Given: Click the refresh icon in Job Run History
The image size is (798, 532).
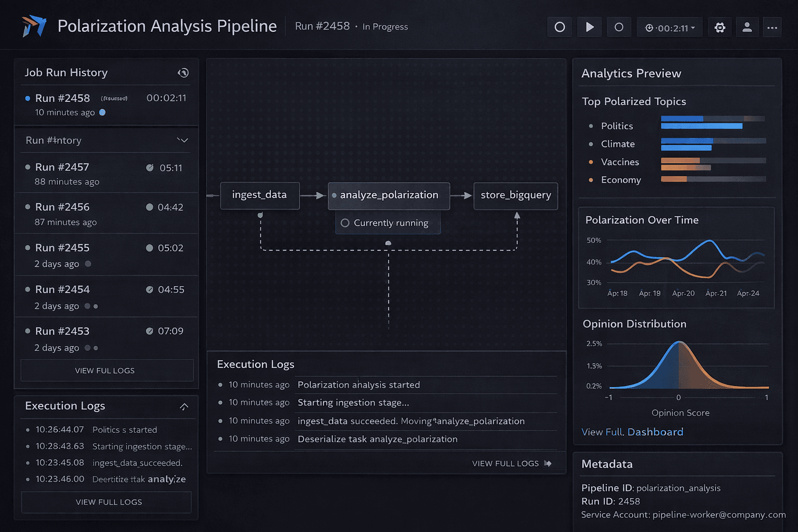Looking at the screenshot, I should pyautogui.click(x=183, y=73).
